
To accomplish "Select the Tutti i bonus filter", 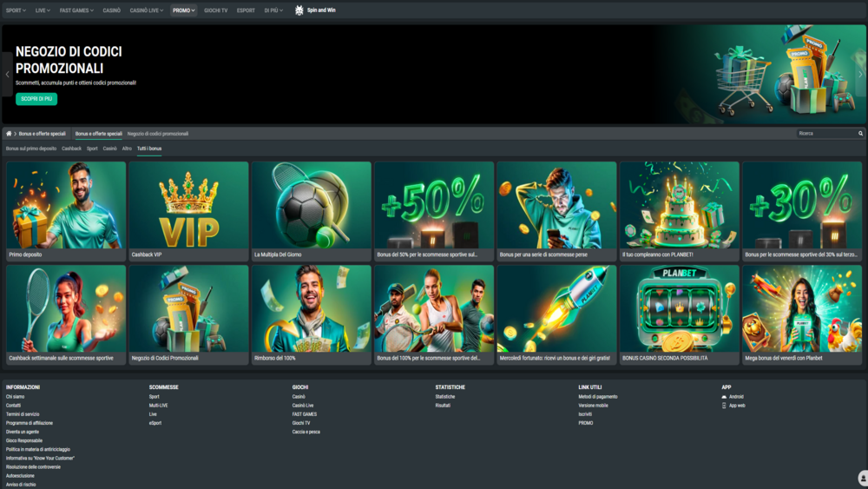I will pos(149,149).
